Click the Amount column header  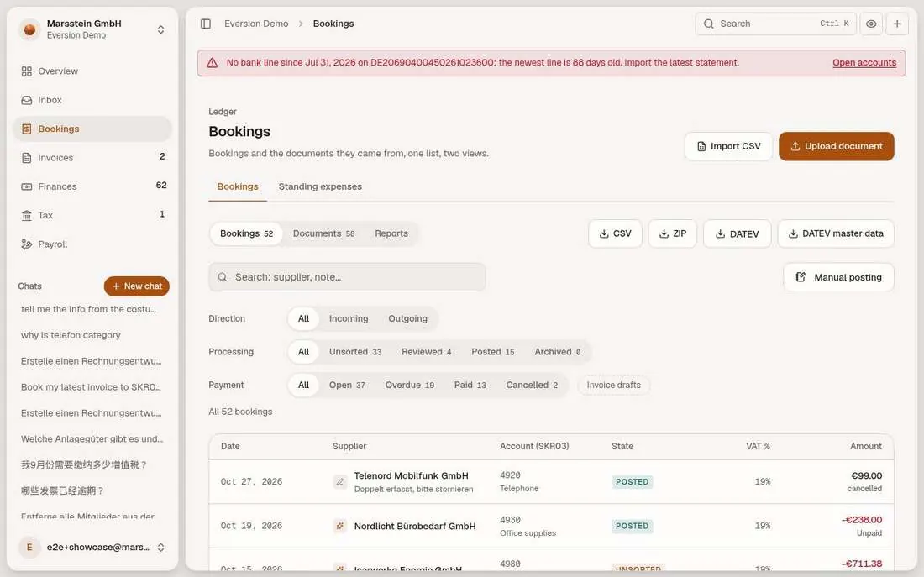click(x=866, y=446)
